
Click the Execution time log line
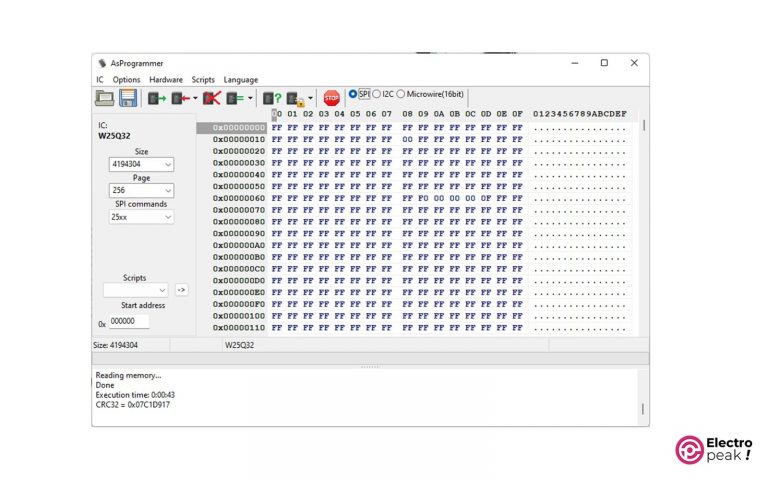[135, 395]
